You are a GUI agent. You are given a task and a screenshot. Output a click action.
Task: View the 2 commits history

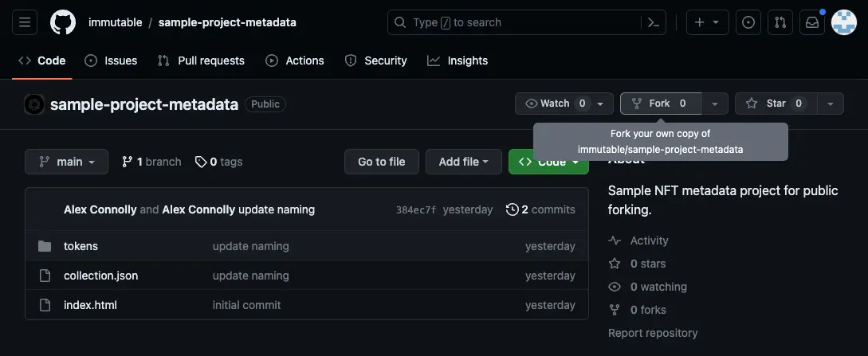pos(540,209)
